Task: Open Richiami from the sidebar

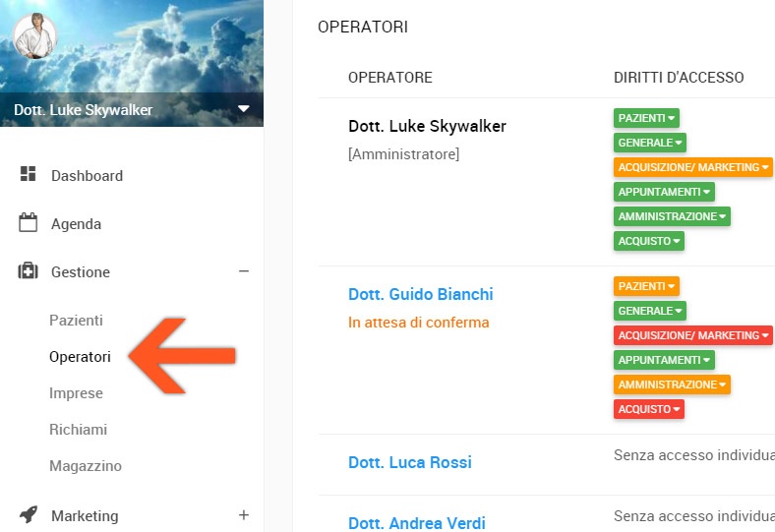Action: pos(78,430)
